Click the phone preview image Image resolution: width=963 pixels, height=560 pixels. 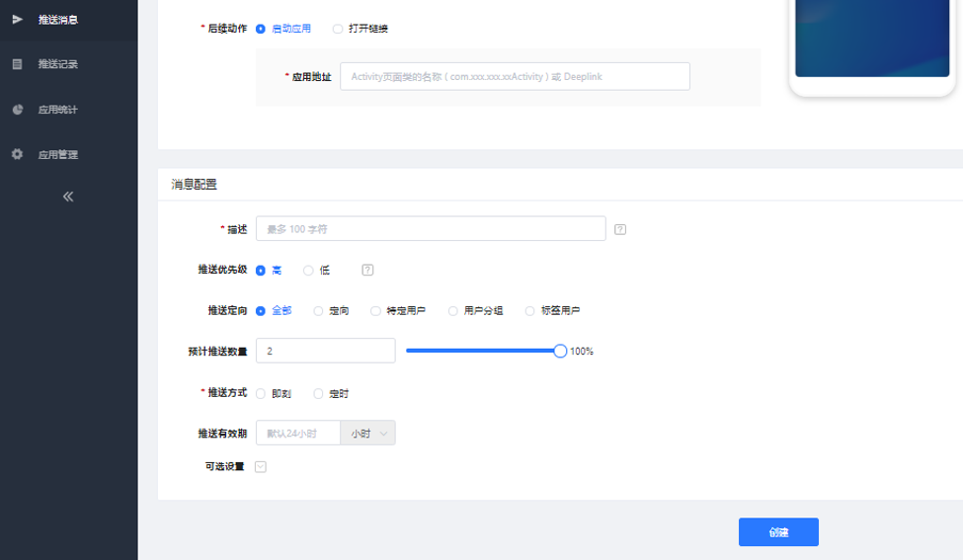click(x=872, y=39)
